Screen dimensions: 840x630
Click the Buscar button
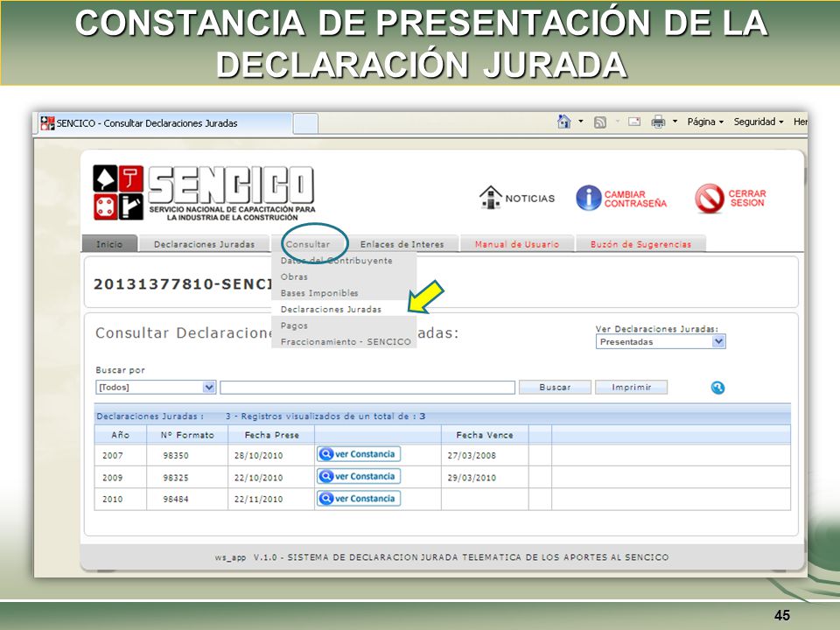tap(555, 387)
